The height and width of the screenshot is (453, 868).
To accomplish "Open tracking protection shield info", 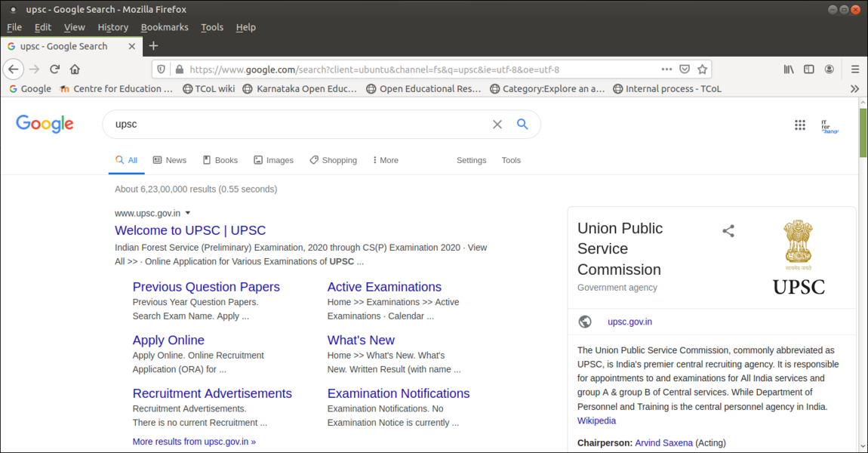I will coord(161,68).
